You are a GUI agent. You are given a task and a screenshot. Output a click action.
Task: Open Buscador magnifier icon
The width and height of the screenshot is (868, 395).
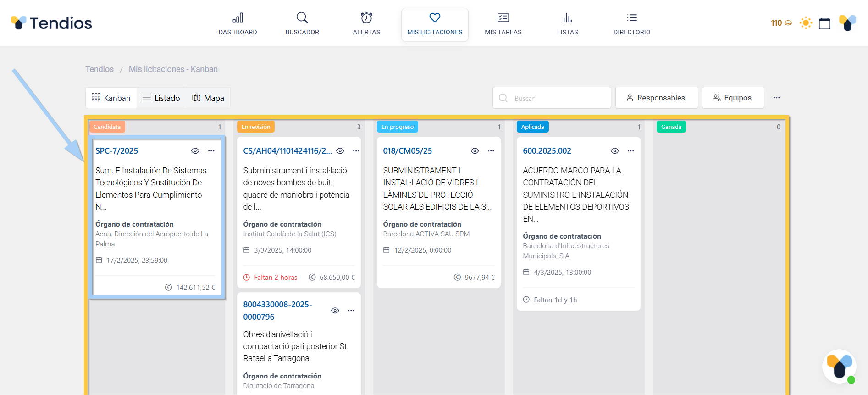[x=302, y=18]
